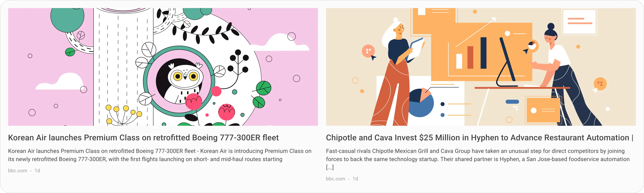644x193 pixels.
Task: Click bbc.com source under Chipotle article
Action: coord(335,179)
